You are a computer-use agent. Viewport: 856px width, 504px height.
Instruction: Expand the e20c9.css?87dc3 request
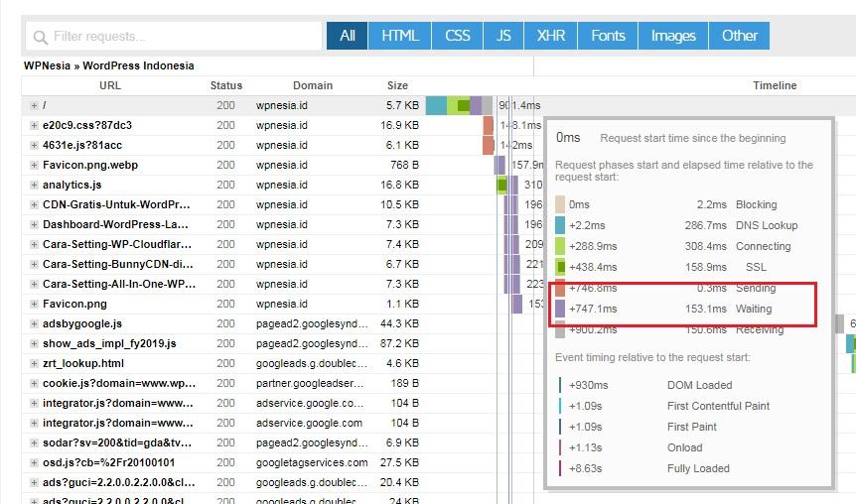[34, 125]
